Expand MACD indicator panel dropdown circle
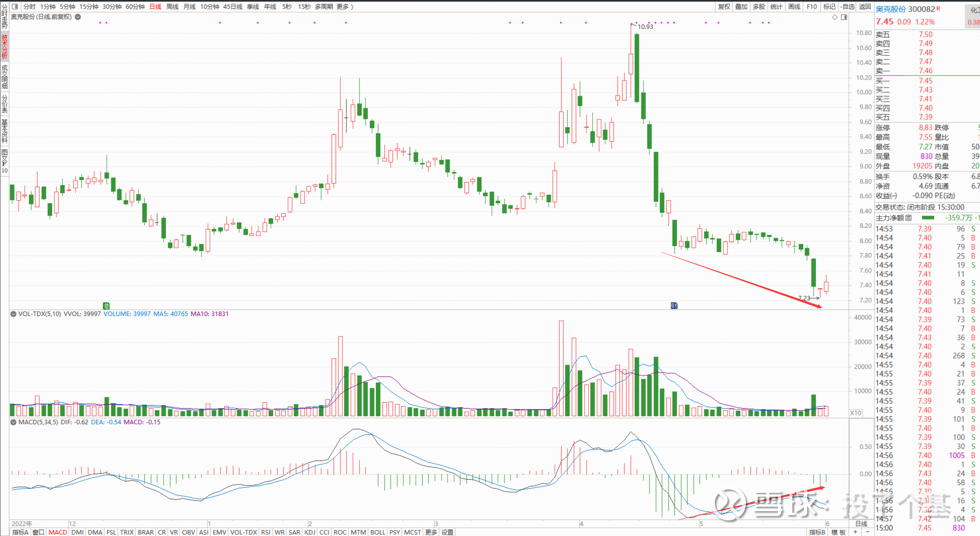The height and width of the screenshot is (536, 980). click(x=13, y=422)
